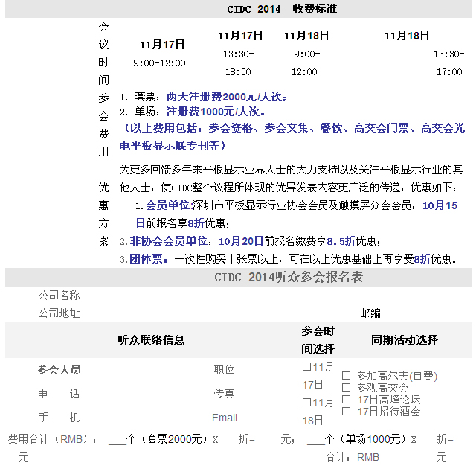This screenshot has height=466, width=476.
Task: Check the 11月17日 attendance time checkbox
Action: tap(306, 367)
